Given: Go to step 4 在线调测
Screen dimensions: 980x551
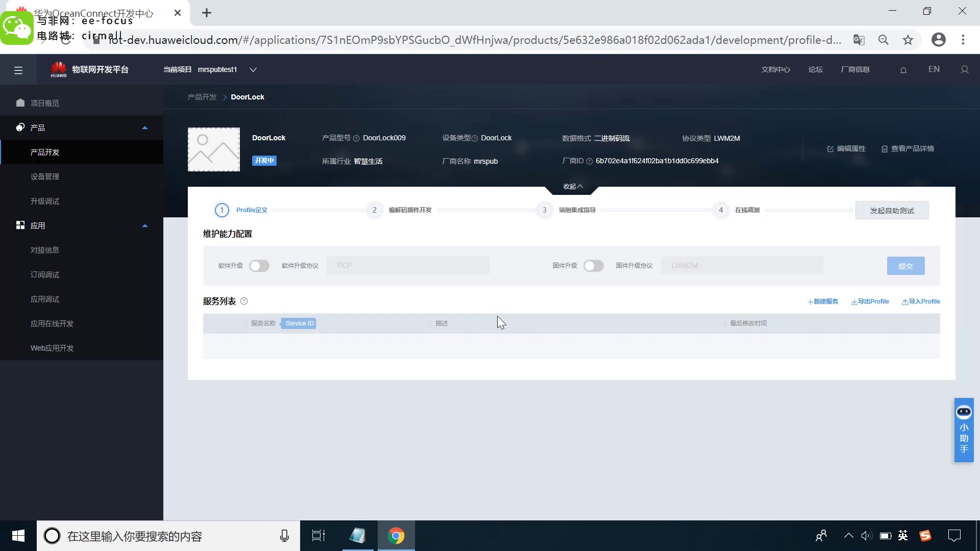Looking at the screenshot, I should (737, 210).
